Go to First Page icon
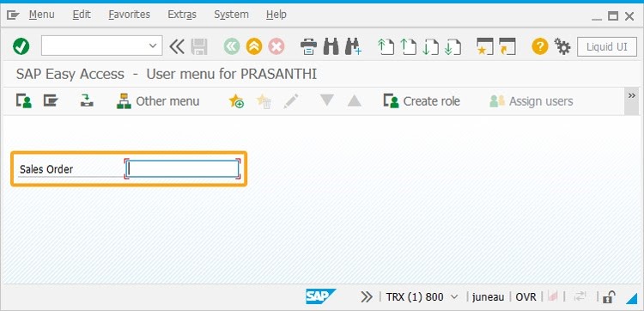The width and height of the screenshot is (644, 311). click(386, 46)
